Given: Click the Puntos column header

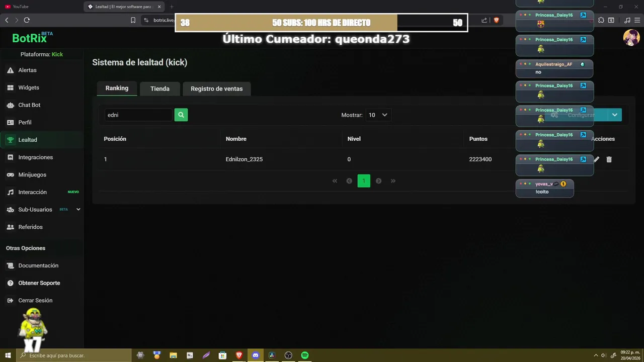Looking at the screenshot, I should (478, 139).
